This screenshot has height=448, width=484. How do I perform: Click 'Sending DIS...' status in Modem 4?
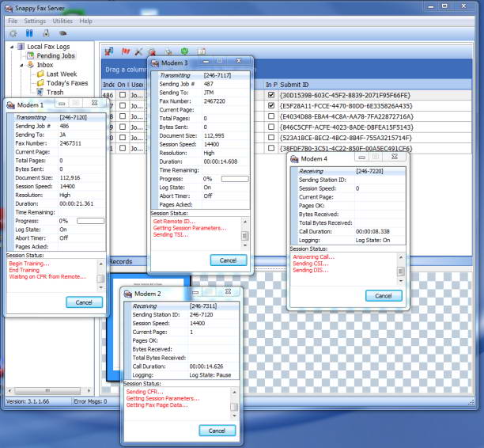click(311, 271)
